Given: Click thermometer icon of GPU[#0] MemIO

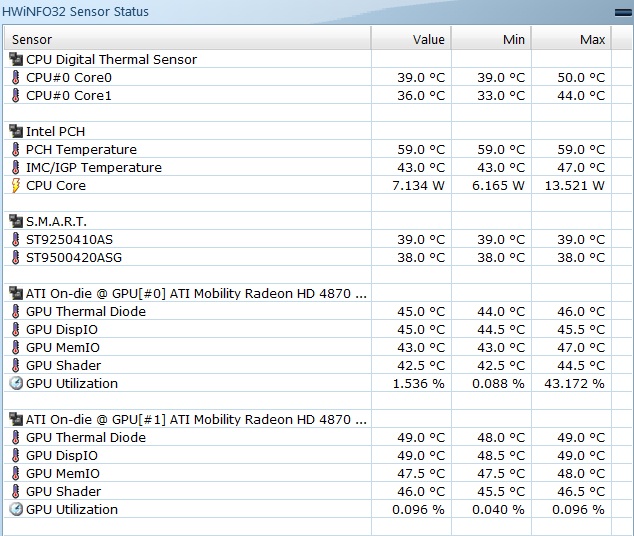Looking at the screenshot, I should pos(15,347).
